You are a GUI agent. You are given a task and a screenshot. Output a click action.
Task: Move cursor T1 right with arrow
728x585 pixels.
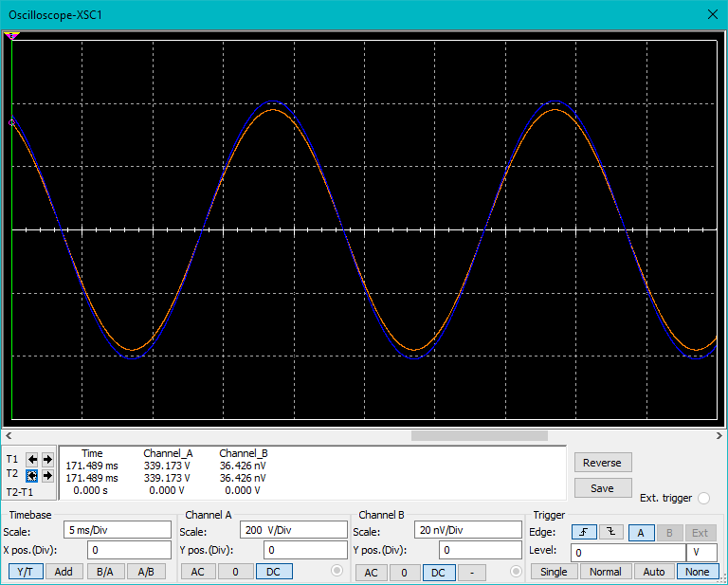pos(47,460)
